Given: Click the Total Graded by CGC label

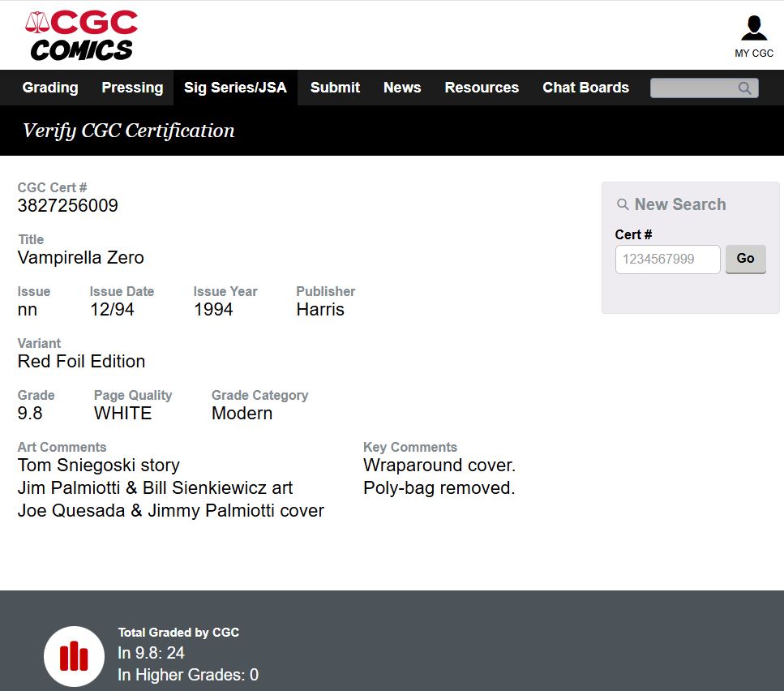Looking at the screenshot, I should [x=178, y=633].
